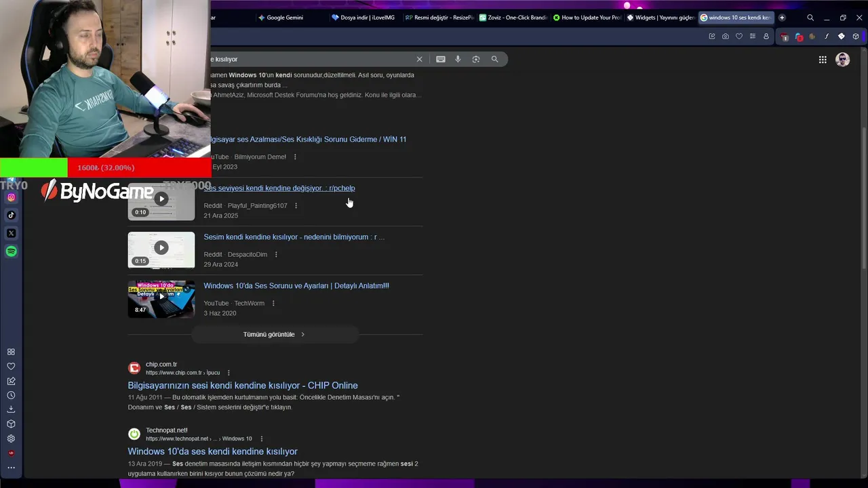Screen dimensions: 868x488
Task: Open TikTok in the sidebar
Action: pos(11,215)
